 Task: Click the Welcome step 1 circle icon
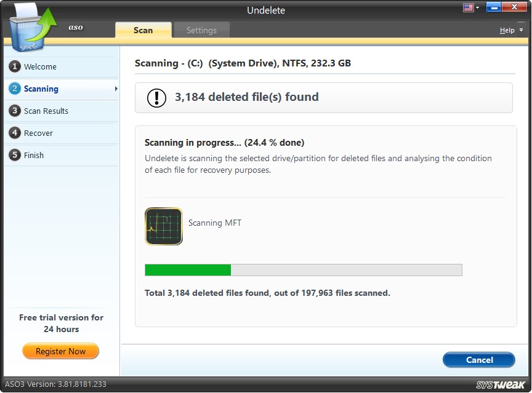[x=15, y=66]
